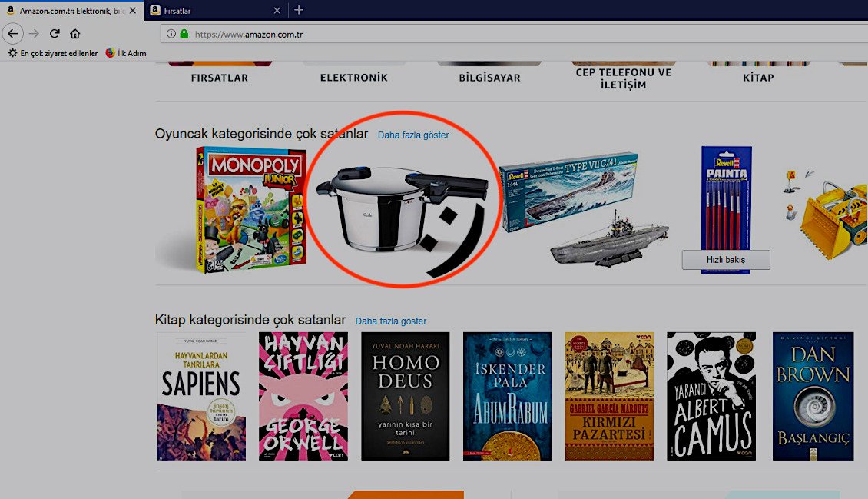Viewport: 868px width, 499px height.
Task: Open a new browser tab
Action: (x=298, y=10)
